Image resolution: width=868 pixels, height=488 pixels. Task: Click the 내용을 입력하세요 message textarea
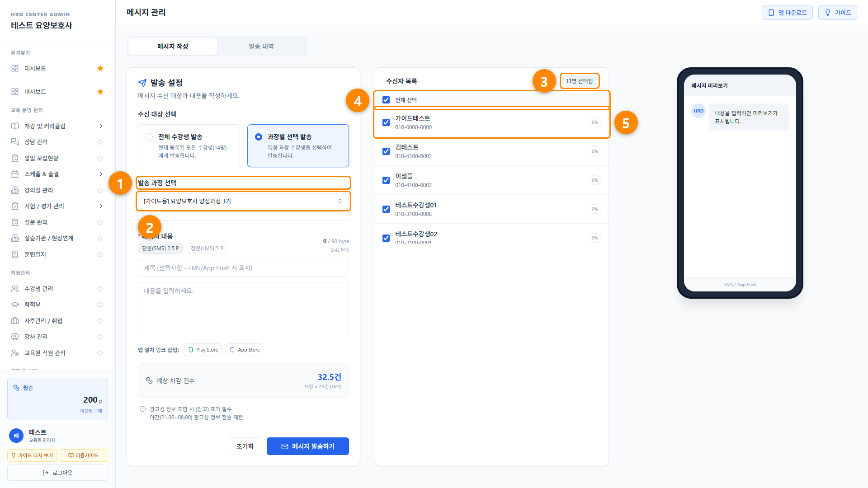[243, 309]
